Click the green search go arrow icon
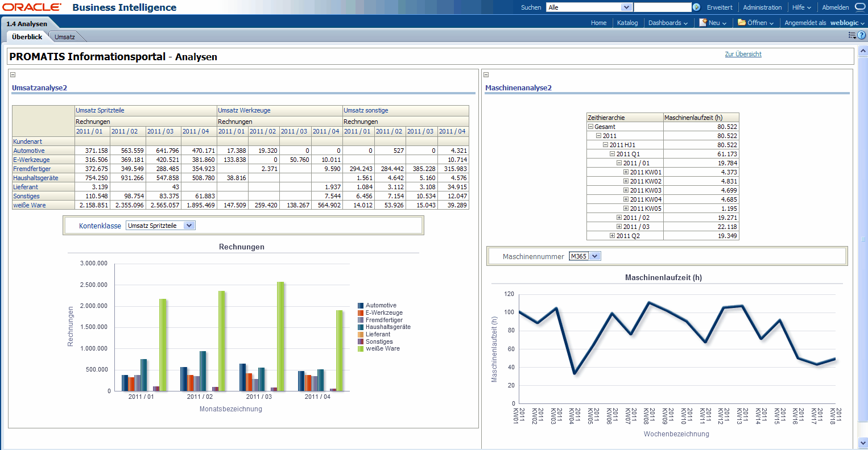Screen dimensions: 868x450 click(x=696, y=7)
